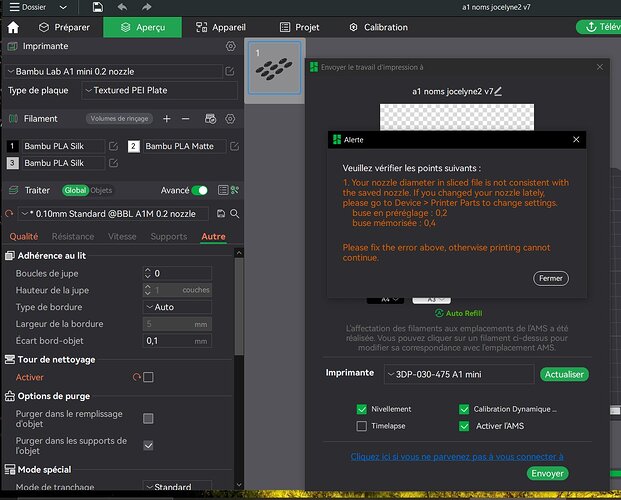This screenshot has width=621, height=500.
Task: Click the Home icon
Action: pyautogui.click(x=13, y=27)
